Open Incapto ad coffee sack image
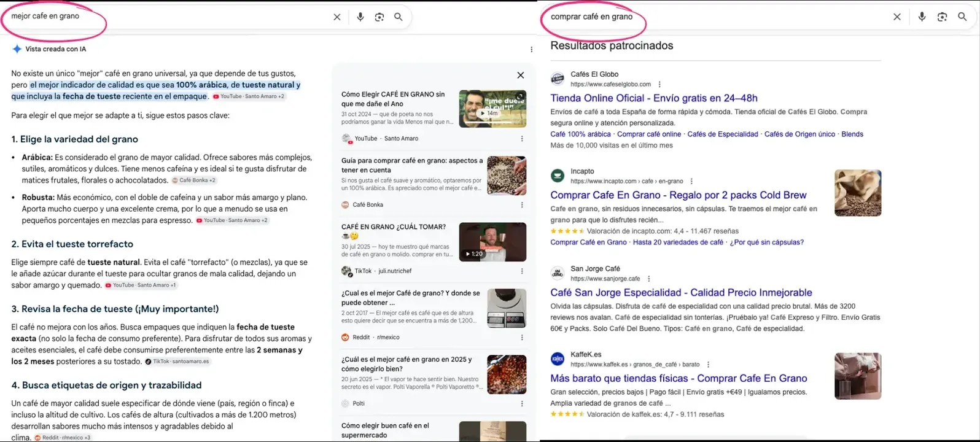 click(x=858, y=193)
